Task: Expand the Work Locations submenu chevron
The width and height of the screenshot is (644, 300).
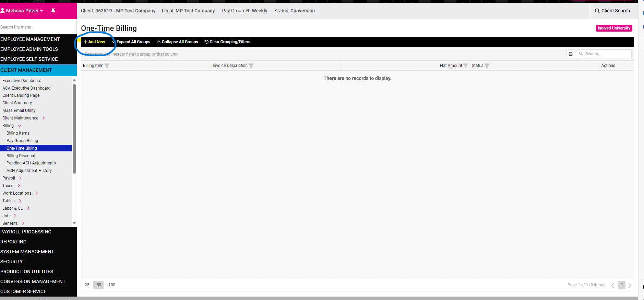Action: (37, 193)
